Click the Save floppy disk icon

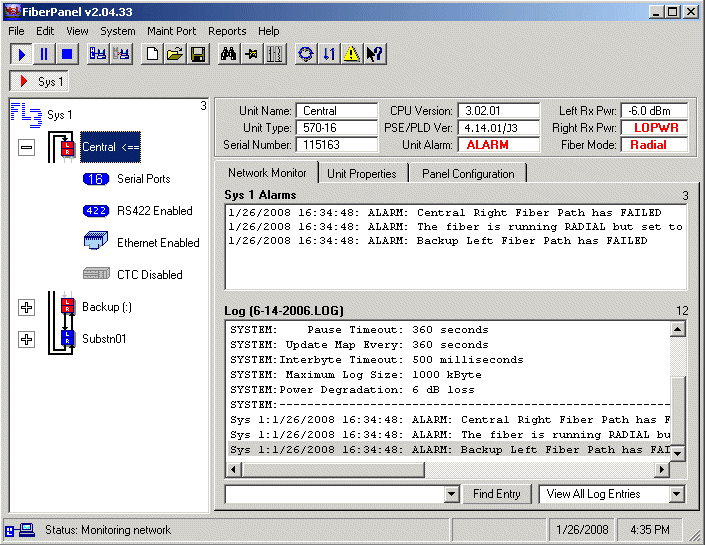click(198, 54)
